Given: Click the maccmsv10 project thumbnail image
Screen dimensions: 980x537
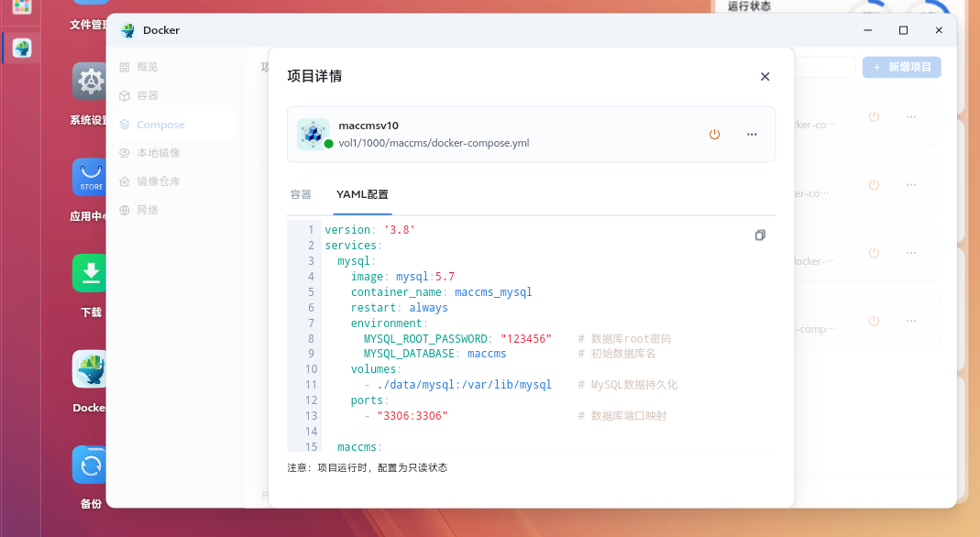Looking at the screenshot, I should coord(314,133).
